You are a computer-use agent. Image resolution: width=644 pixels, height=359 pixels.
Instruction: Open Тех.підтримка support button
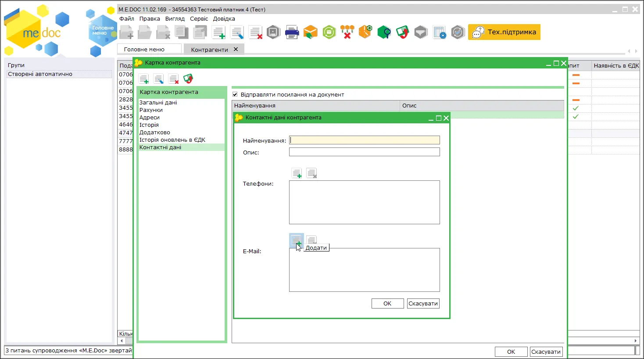click(x=504, y=32)
